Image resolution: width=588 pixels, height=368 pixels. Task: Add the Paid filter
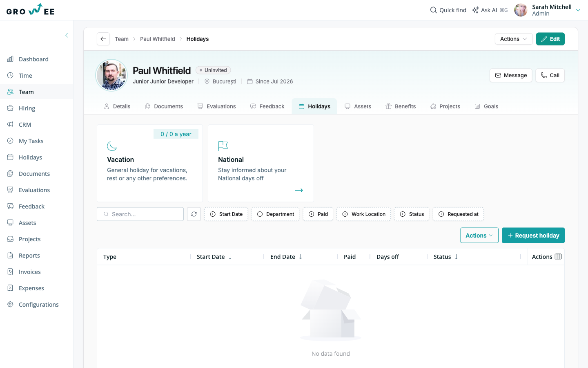[318, 214]
